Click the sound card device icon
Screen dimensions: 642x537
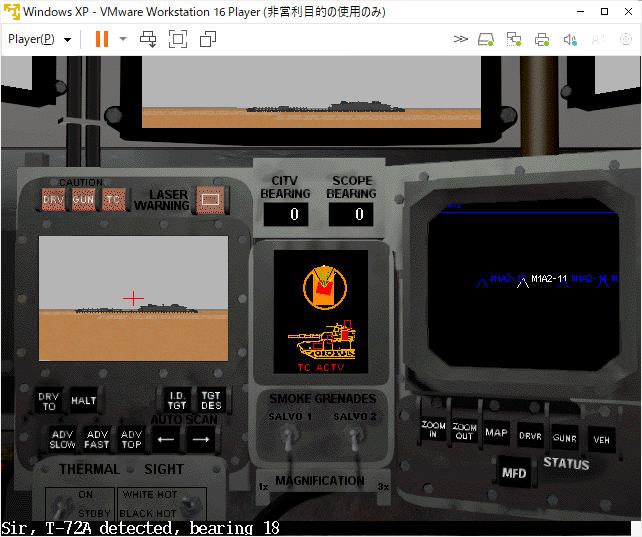[x=570, y=39]
